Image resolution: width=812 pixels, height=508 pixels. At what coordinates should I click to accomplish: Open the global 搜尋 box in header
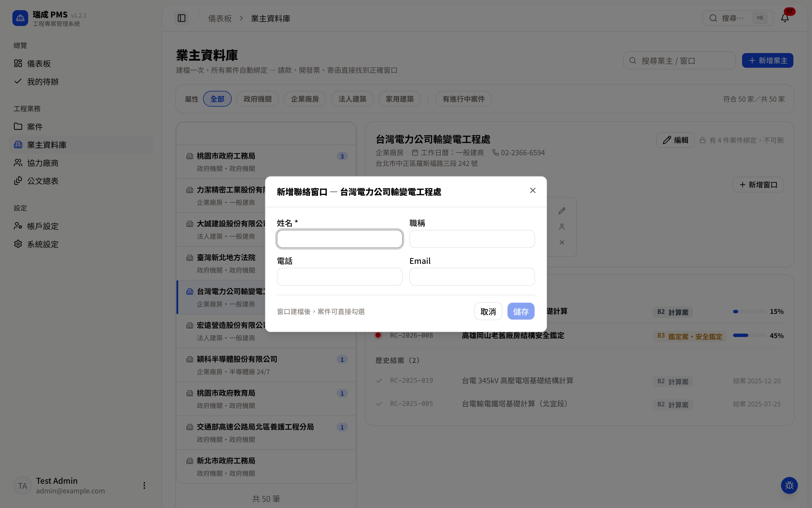(x=738, y=18)
